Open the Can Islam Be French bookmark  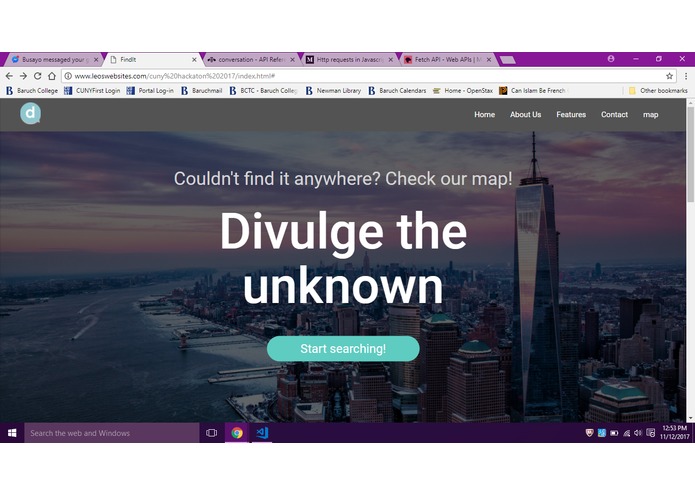(x=534, y=91)
